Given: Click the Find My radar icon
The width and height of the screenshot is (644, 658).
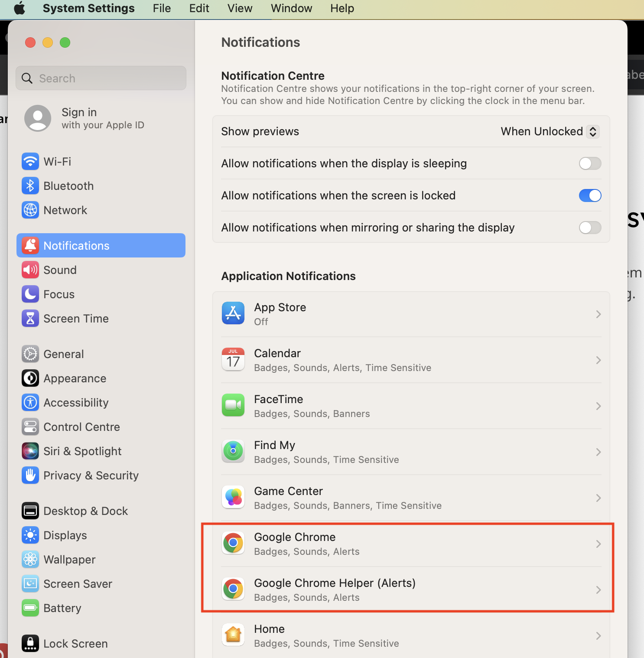Looking at the screenshot, I should (x=233, y=451).
